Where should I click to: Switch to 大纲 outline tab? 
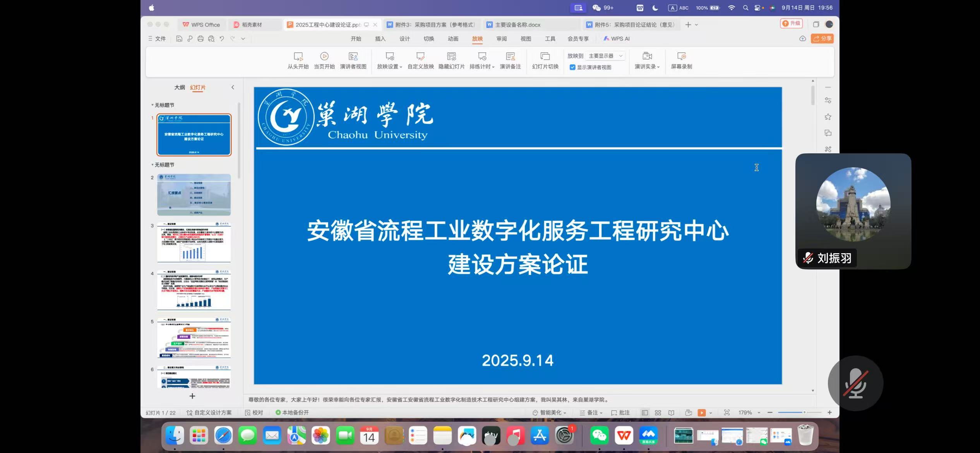179,88
